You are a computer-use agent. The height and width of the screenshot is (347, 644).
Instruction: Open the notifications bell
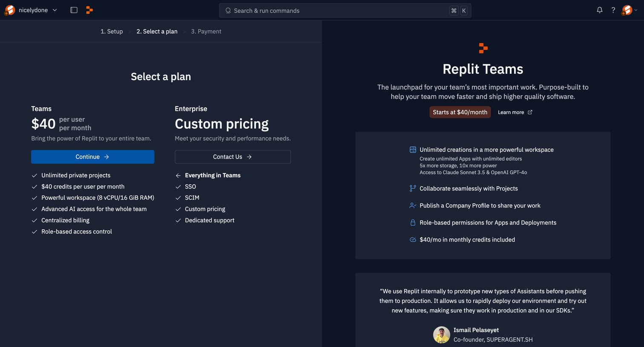(x=600, y=10)
